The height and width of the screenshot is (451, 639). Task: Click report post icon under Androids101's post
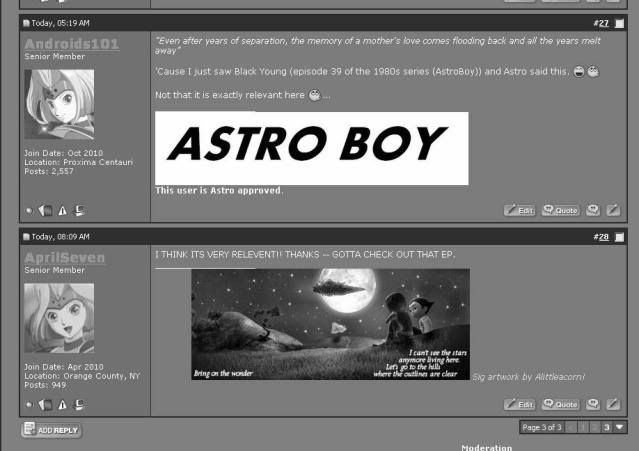coord(45,211)
